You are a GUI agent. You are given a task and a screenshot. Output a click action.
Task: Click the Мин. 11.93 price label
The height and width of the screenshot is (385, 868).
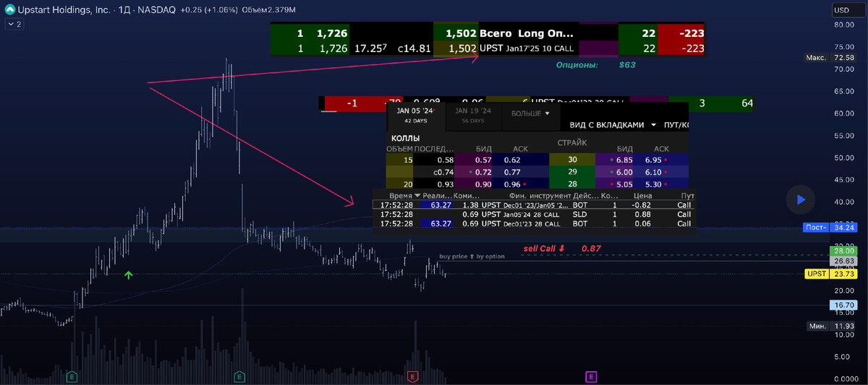click(x=830, y=326)
